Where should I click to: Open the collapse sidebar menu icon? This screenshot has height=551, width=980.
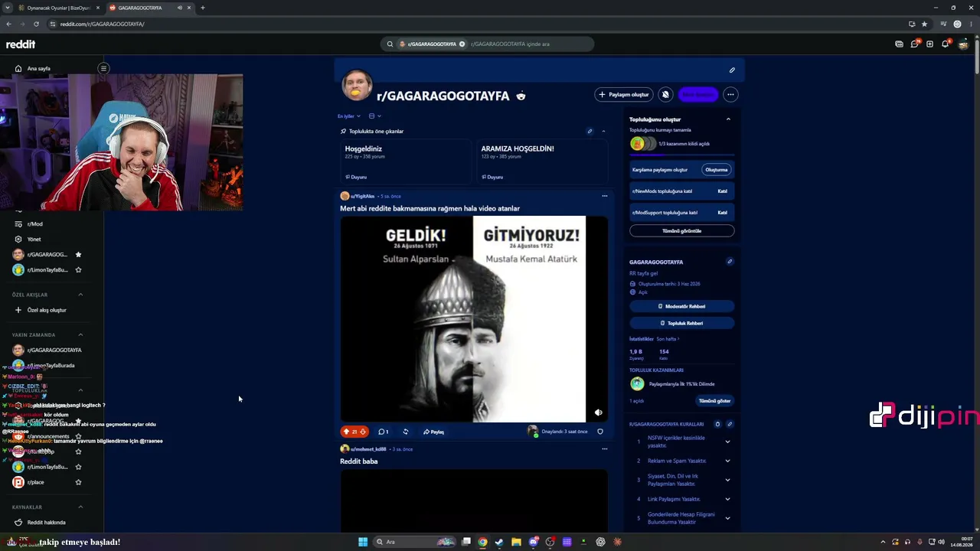pos(103,68)
